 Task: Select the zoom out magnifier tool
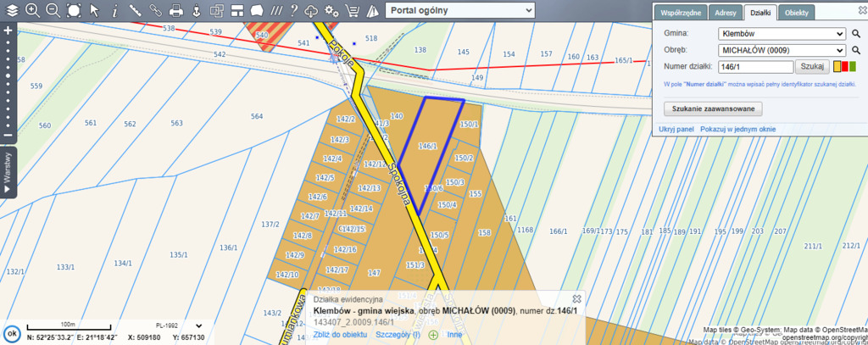click(x=53, y=11)
